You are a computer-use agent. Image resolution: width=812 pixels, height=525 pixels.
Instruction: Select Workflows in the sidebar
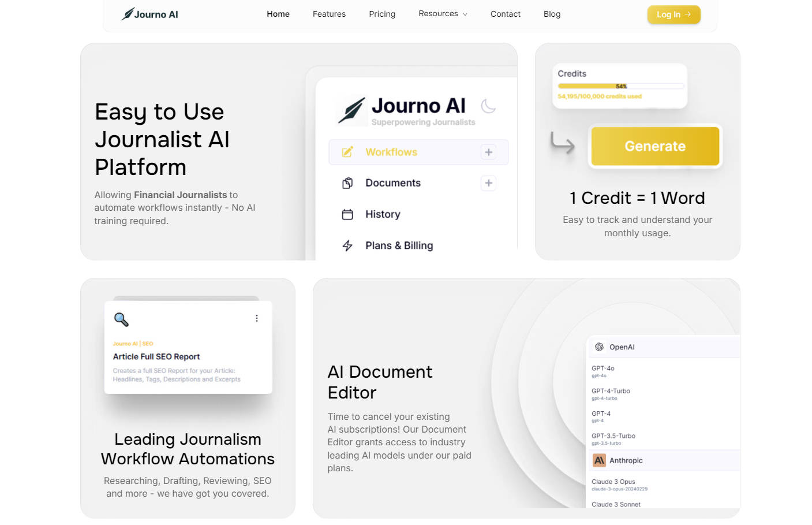pos(391,152)
